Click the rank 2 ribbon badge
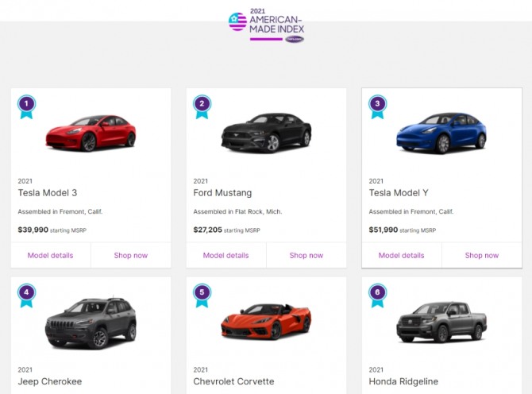 point(202,105)
